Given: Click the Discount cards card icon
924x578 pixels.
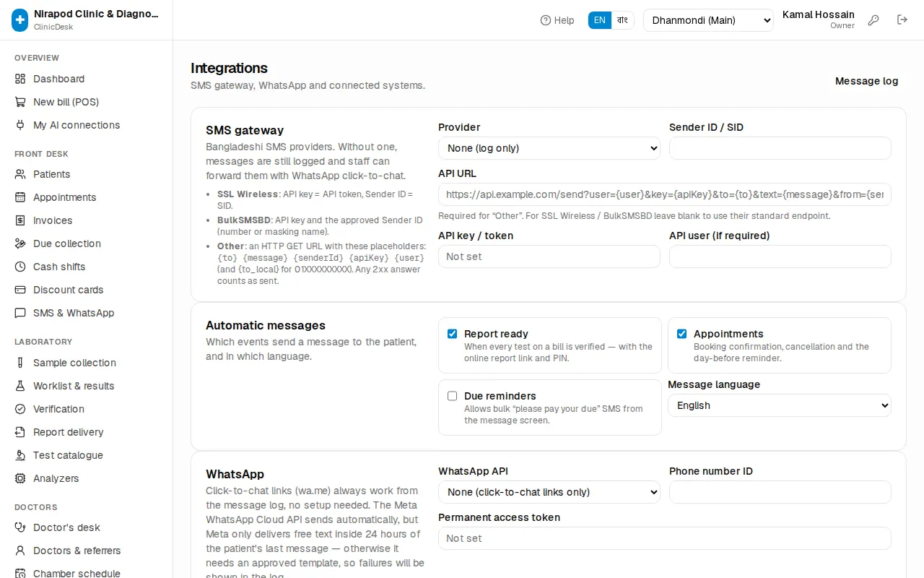Looking at the screenshot, I should 20,290.
